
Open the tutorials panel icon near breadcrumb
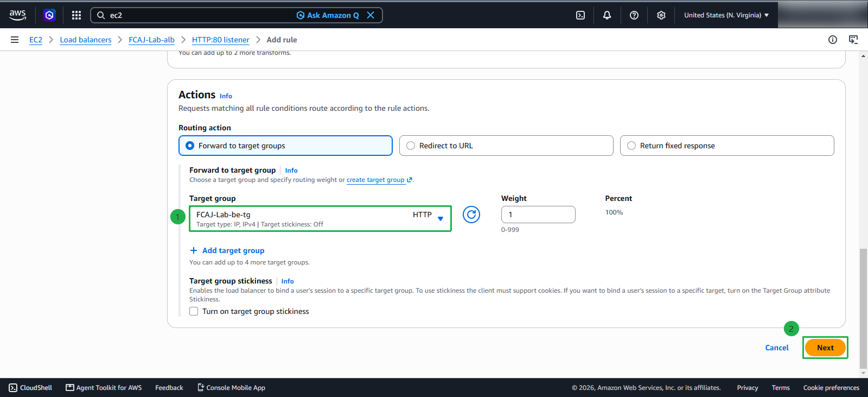853,40
